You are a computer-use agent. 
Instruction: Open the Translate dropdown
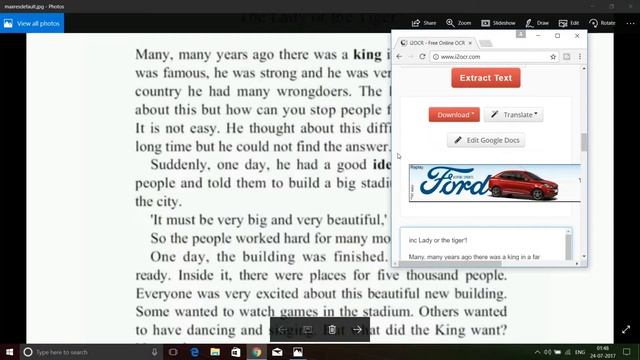click(513, 115)
